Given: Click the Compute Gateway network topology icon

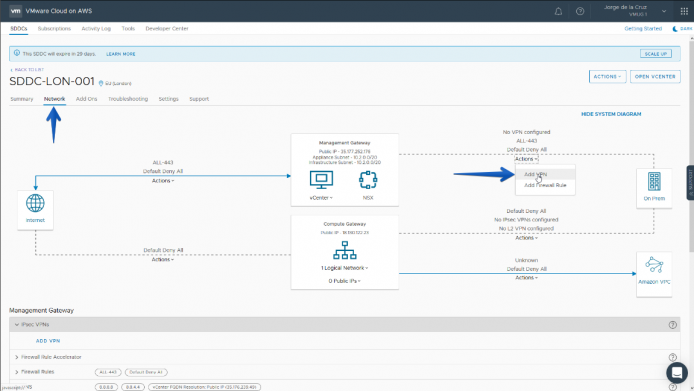Looking at the screenshot, I should point(345,250).
